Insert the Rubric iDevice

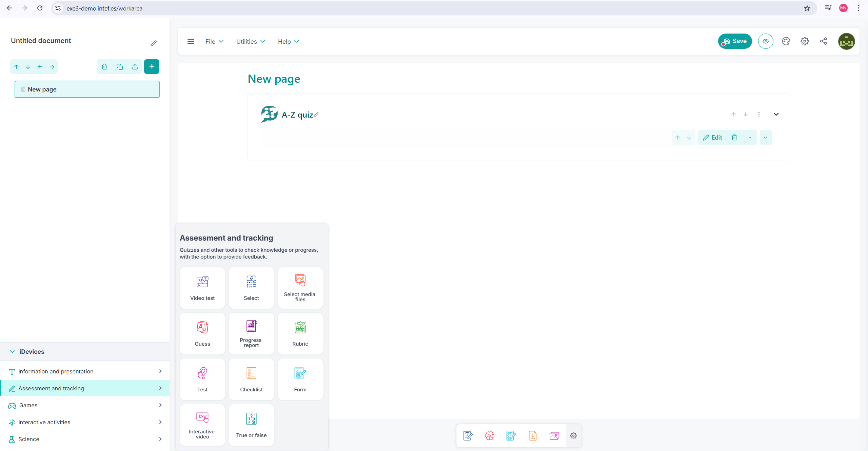pos(300,333)
